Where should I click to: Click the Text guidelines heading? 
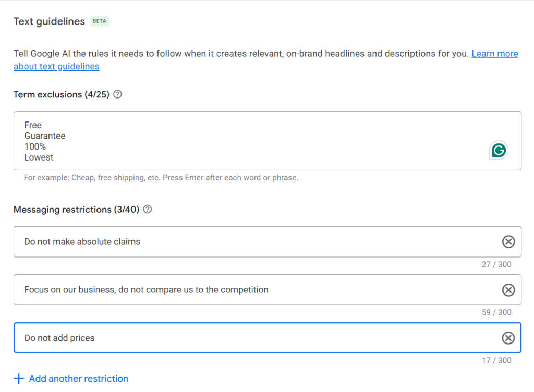(49, 21)
